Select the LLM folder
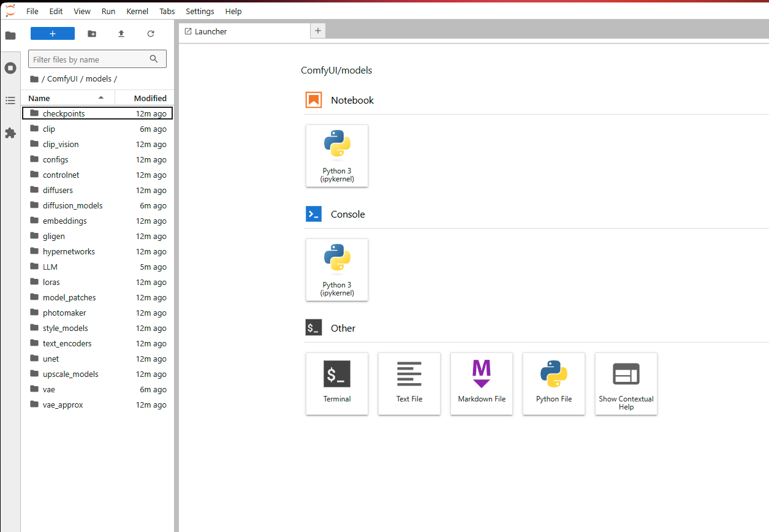The height and width of the screenshot is (532, 769). click(x=97, y=267)
